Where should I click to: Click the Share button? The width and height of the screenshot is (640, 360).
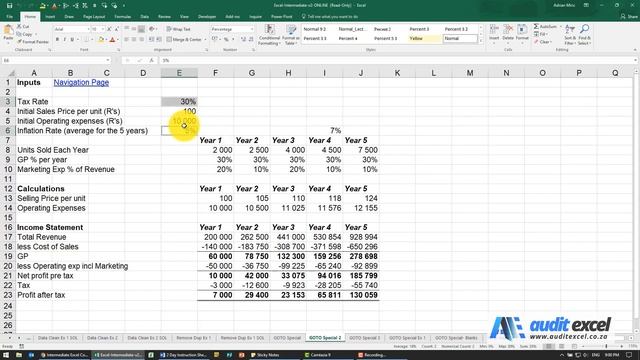[x=629, y=17]
